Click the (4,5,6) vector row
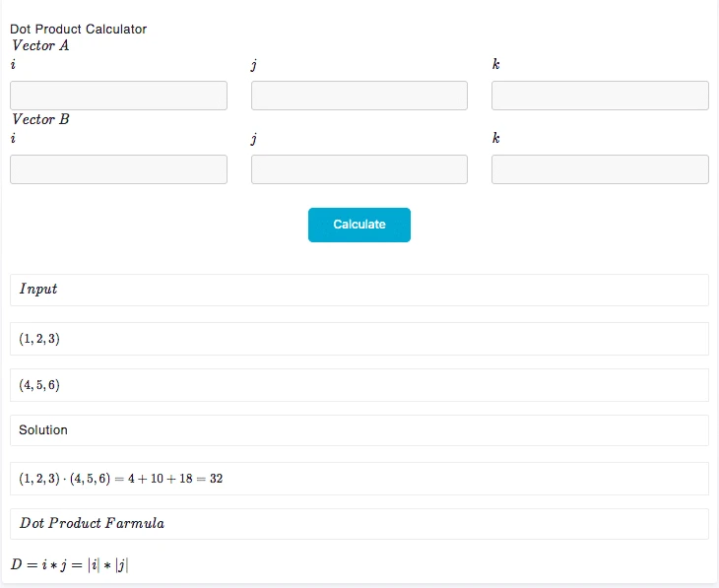The image size is (719, 588). pos(359,385)
